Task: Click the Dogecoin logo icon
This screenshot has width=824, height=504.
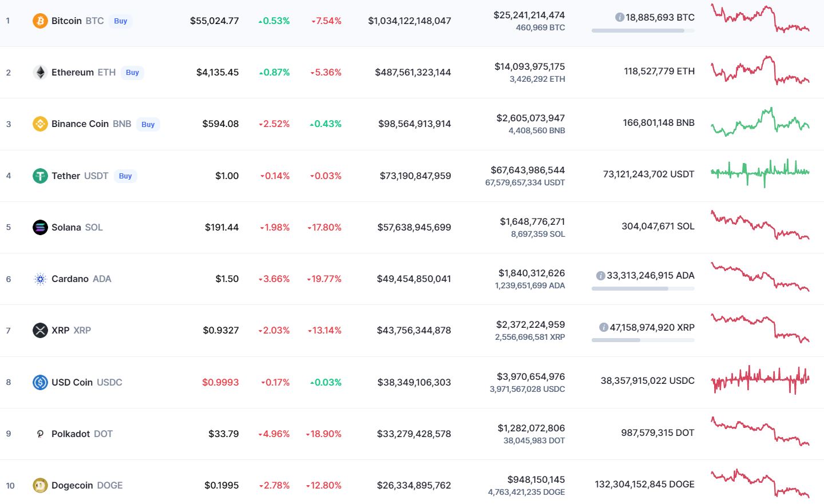Action: click(x=40, y=486)
